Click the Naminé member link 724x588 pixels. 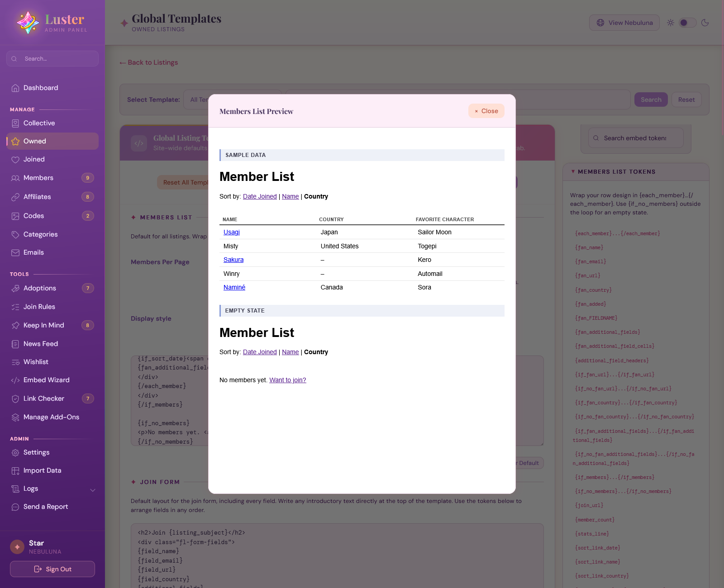point(234,287)
